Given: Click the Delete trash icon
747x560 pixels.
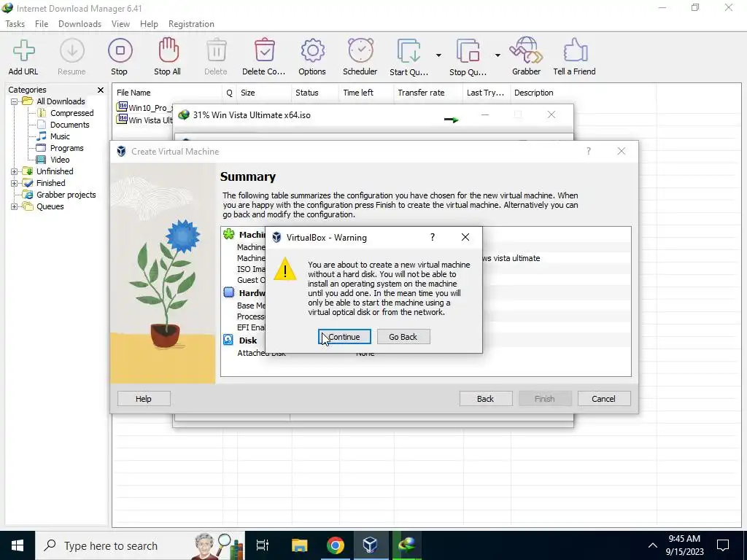Looking at the screenshot, I should (216, 50).
